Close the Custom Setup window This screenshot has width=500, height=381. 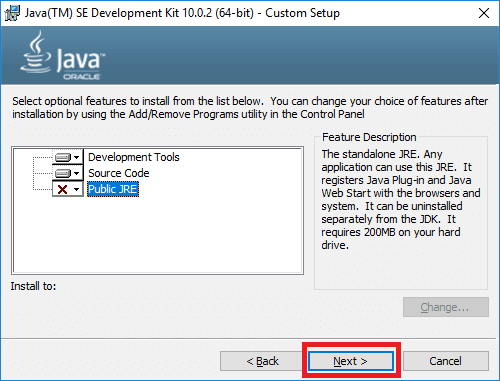point(484,13)
